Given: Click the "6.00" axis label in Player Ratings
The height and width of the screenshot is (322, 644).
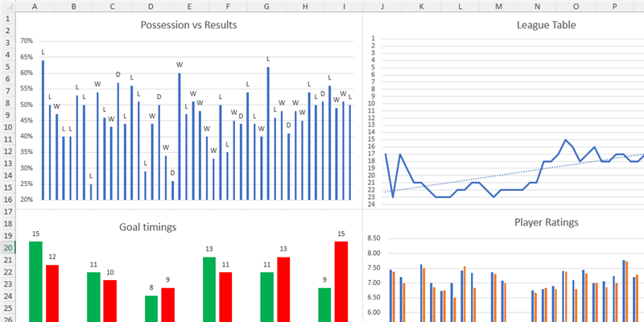Looking at the screenshot, I should (x=374, y=312).
